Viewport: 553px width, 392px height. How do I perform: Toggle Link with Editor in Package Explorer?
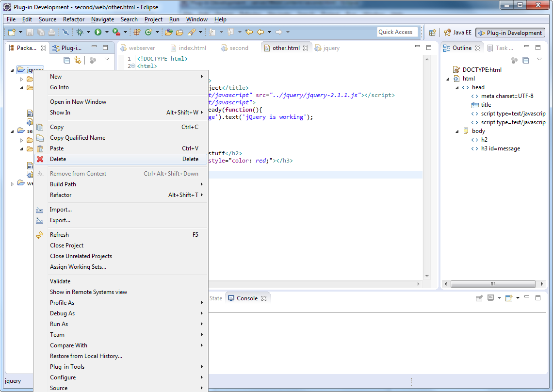(x=77, y=60)
